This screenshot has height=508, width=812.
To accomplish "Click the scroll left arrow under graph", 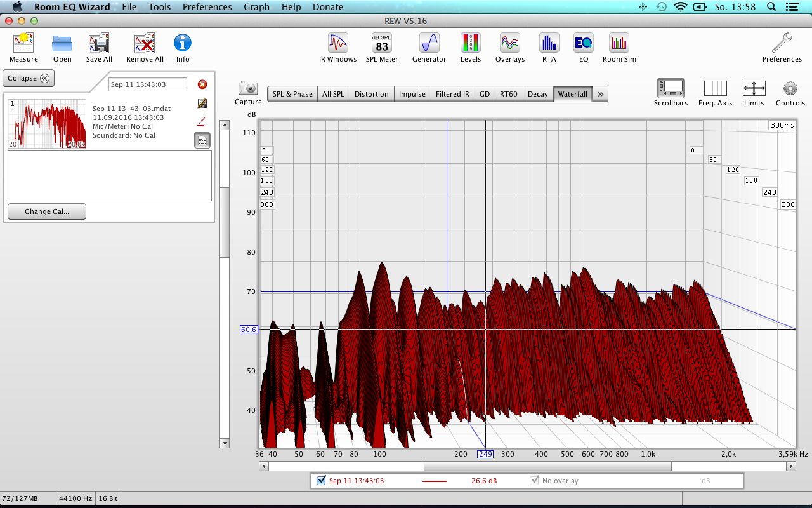I will click(264, 466).
